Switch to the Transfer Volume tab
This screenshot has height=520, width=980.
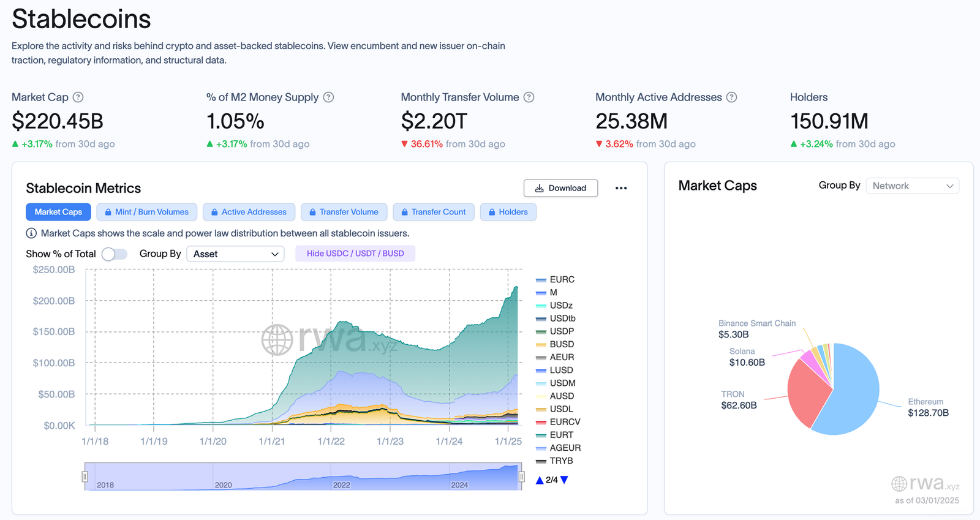tap(344, 212)
